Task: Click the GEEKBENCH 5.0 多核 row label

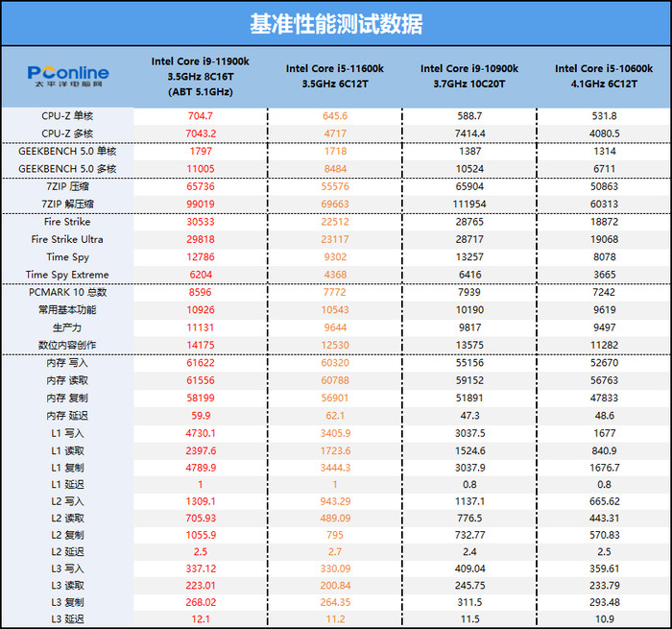Action: tap(66, 169)
